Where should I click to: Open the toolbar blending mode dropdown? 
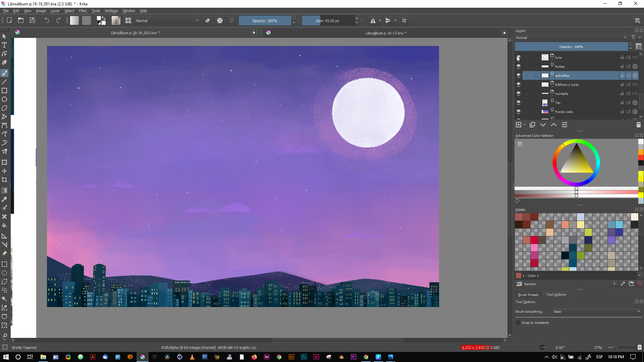point(167,20)
